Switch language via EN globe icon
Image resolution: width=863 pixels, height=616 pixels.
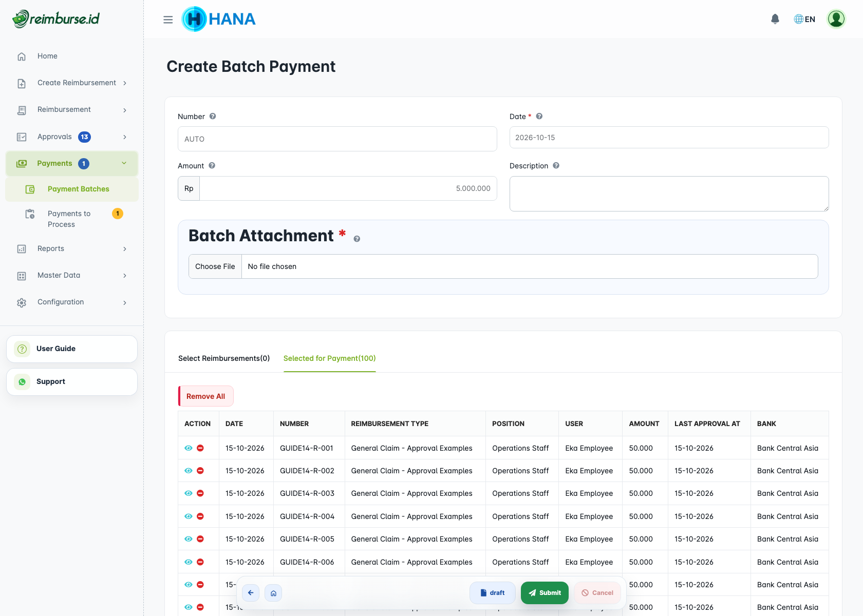804,19
